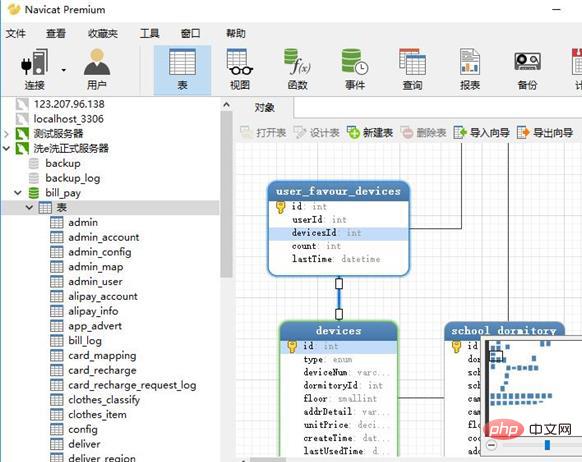Click the 删除表 delete table button
The height and width of the screenshot is (462, 582).
[424, 132]
